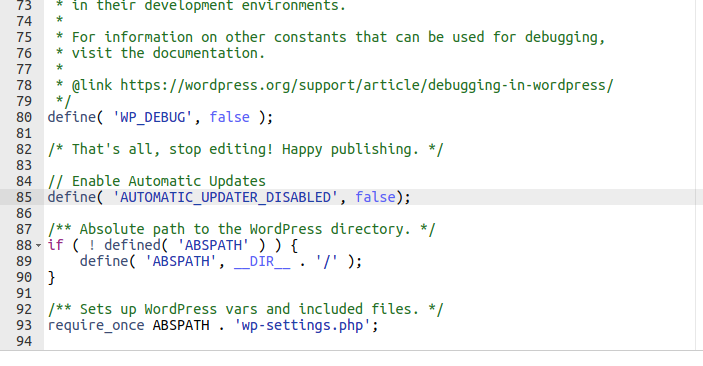Click the '/' string literal on line 89
The width and height of the screenshot is (703, 366).
coord(326,261)
